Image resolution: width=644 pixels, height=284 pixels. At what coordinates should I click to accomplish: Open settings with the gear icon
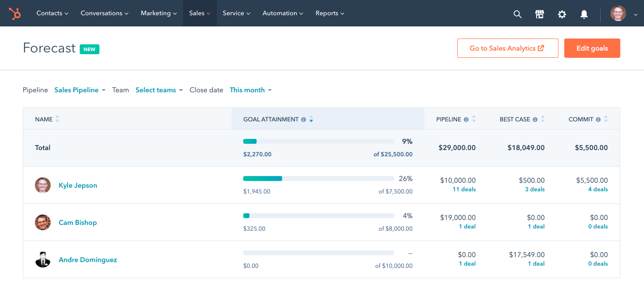[562, 14]
